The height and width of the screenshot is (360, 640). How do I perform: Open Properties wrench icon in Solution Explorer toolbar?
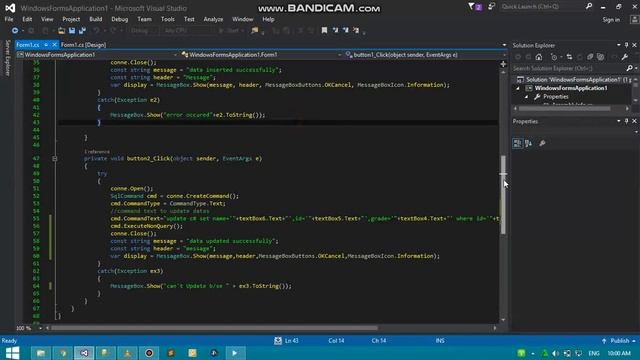pyautogui.click(x=624, y=57)
